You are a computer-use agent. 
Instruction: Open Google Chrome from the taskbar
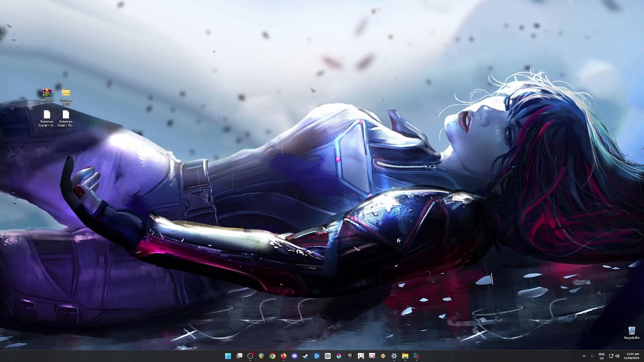tap(272, 356)
